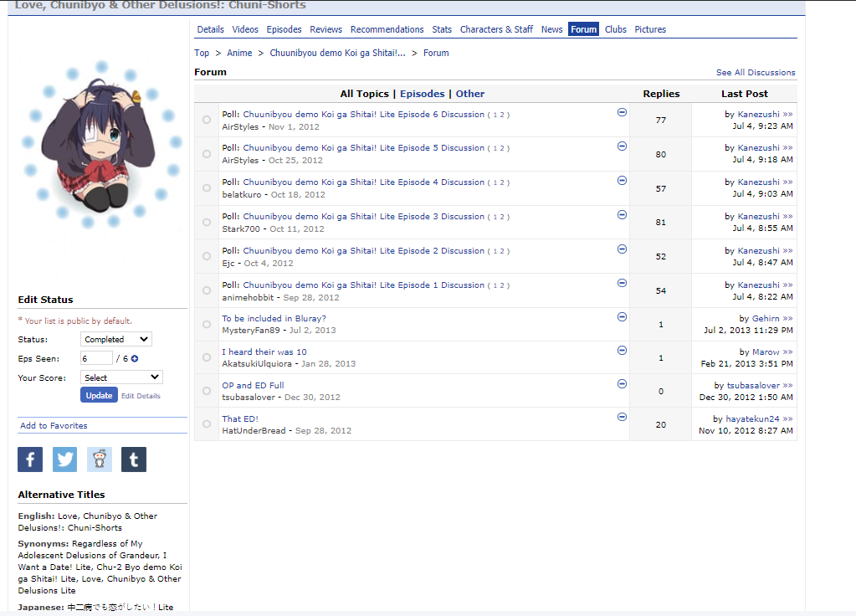Open Characters & Staff tab
Screen dimensions: 856x616
tap(496, 29)
